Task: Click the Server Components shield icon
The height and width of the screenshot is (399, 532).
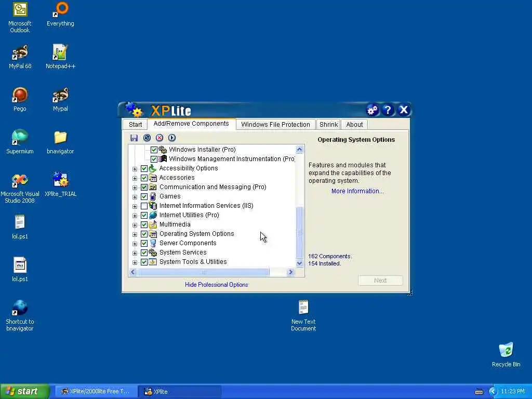Action: 153,243
